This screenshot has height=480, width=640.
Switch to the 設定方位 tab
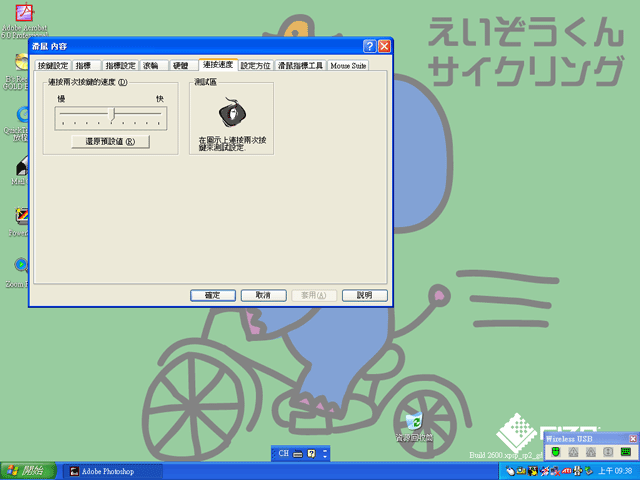pos(255,66)
